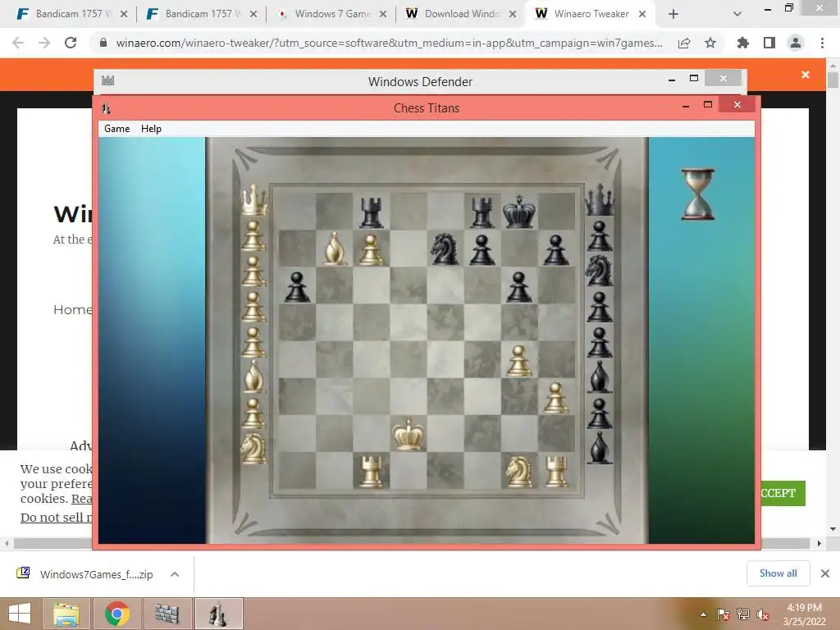This screenshot has height=630, width=840.
Task: Click the black rook on f8
Action: (x=482, y=212)
